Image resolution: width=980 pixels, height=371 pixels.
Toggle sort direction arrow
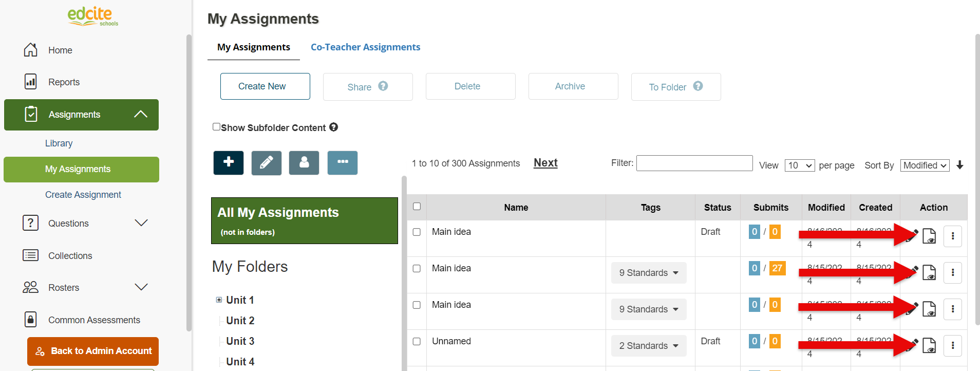[x=960, y=165]
